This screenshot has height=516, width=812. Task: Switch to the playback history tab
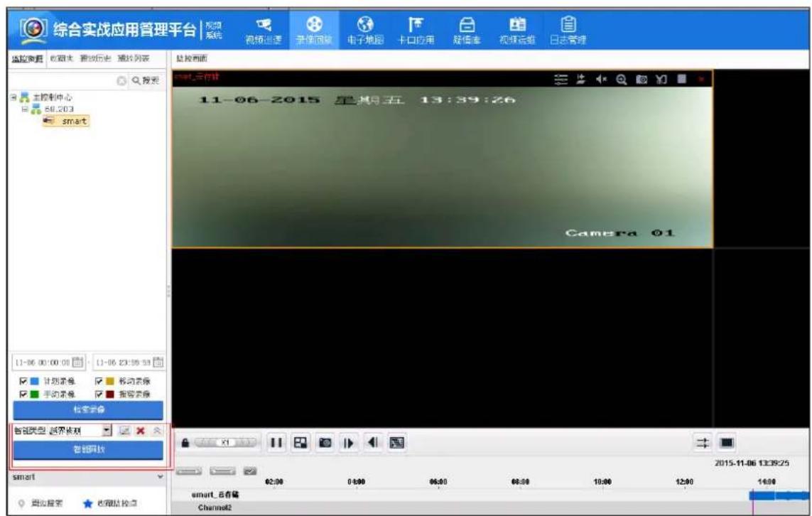point(96,58)
